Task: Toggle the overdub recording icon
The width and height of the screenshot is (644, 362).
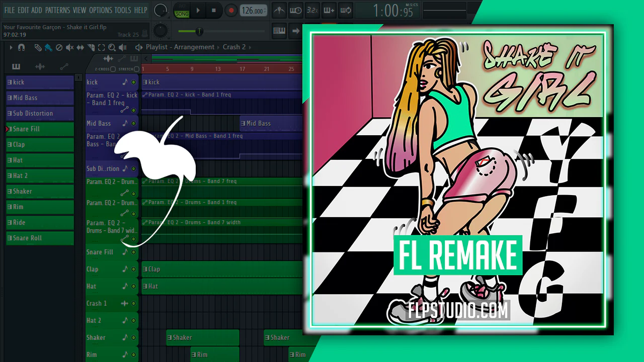Action: click(329, 10)
